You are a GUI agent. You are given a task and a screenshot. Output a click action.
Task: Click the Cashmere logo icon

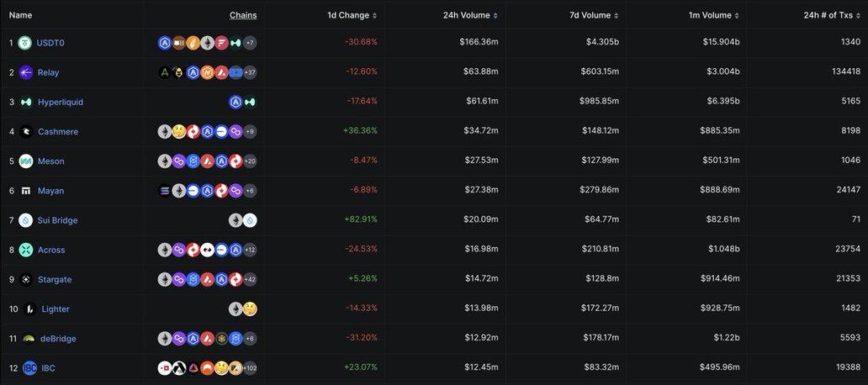(x=25, y=131)
